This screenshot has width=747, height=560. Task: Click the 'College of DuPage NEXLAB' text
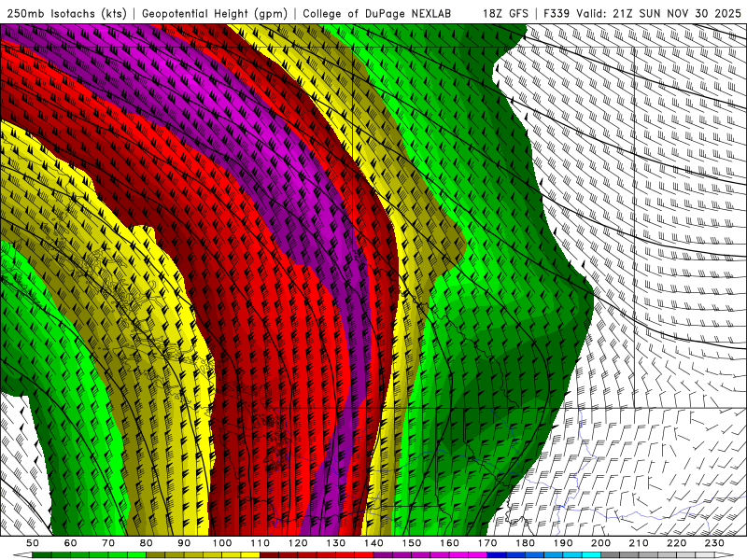click(376, 13)
